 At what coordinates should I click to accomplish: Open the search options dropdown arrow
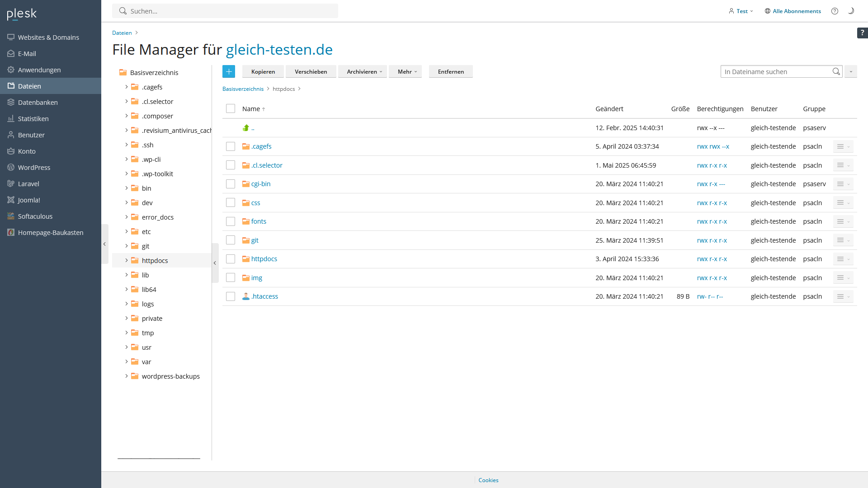[x=851, y=71]
